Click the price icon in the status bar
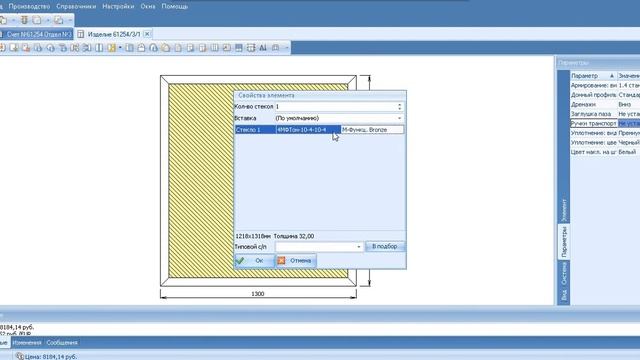The width and height of the screenshot is (640, 360). tap(19, 356)
